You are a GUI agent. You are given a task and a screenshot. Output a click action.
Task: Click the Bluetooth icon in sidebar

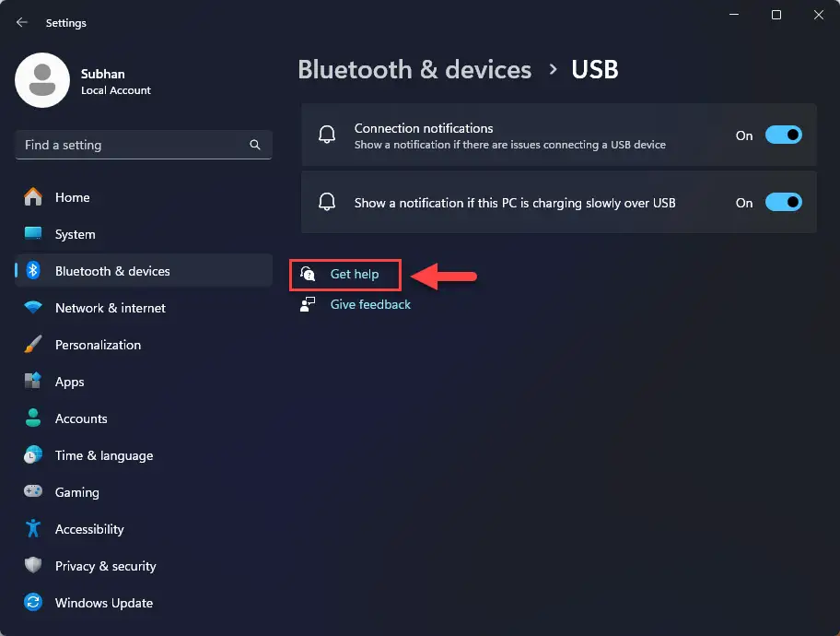pos(33,270)
